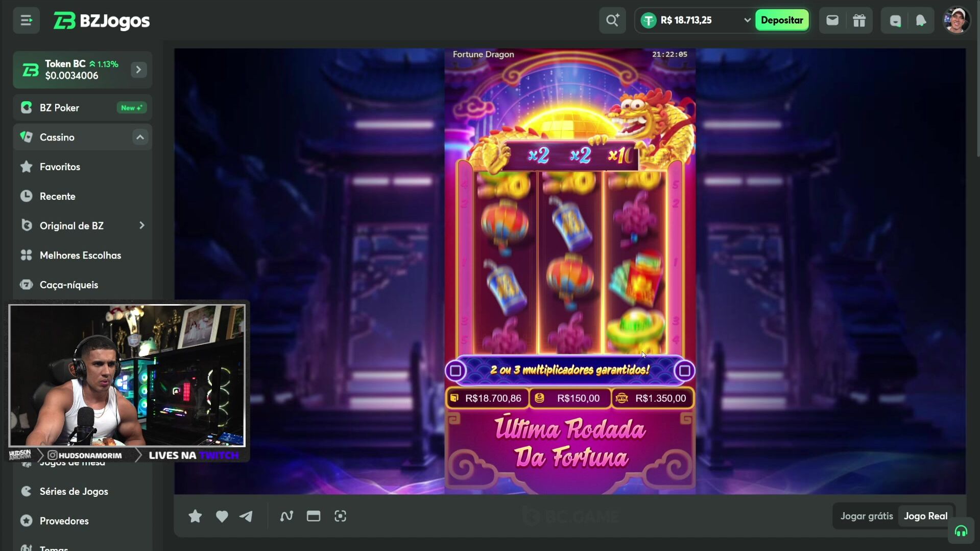Click the wallet balance R$18.700,86 in the game
The height and width of the screenshot is (551, 980).
[487, 398]
